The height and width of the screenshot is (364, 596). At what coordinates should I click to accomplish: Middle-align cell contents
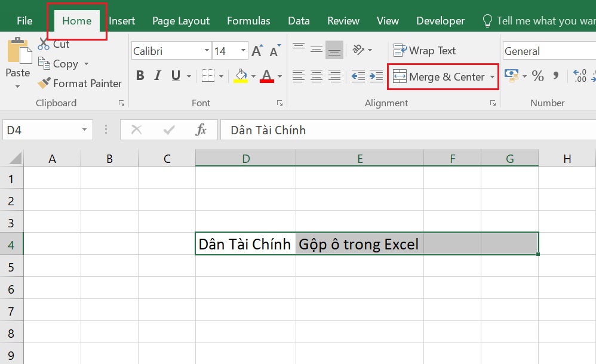(x=317, y=50)
